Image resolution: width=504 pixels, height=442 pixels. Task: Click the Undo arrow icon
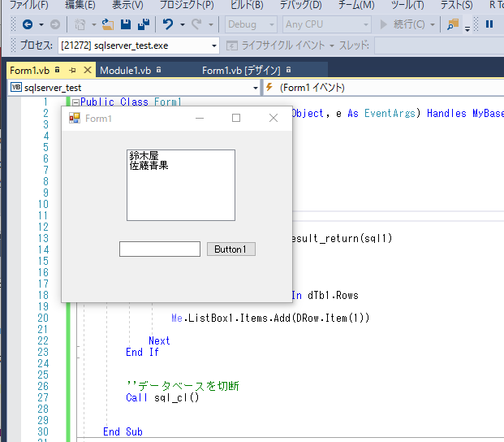[167, 24]
